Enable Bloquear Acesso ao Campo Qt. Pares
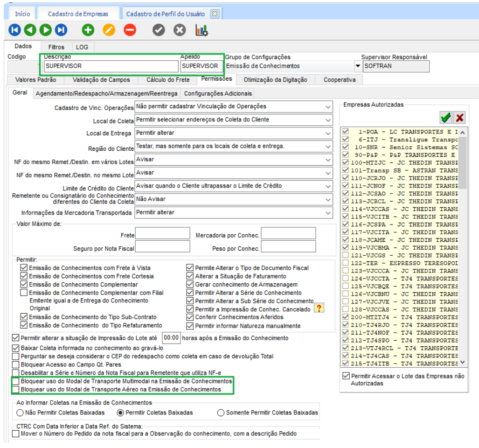Image resolution: width=479 pixels, height=448 pixels. click(16, 364)
